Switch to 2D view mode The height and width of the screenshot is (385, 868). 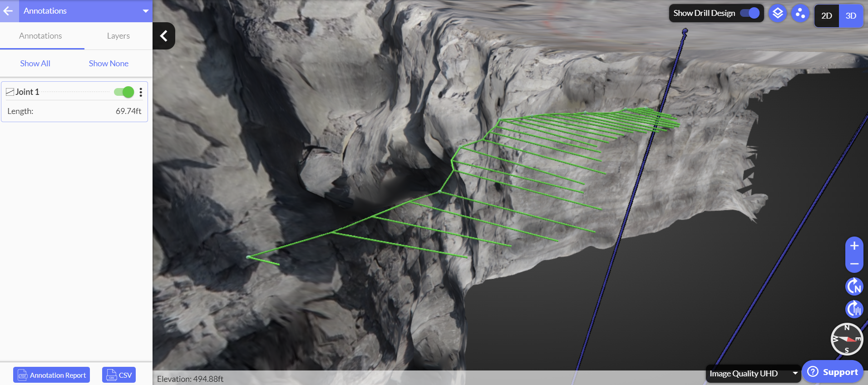826,16
